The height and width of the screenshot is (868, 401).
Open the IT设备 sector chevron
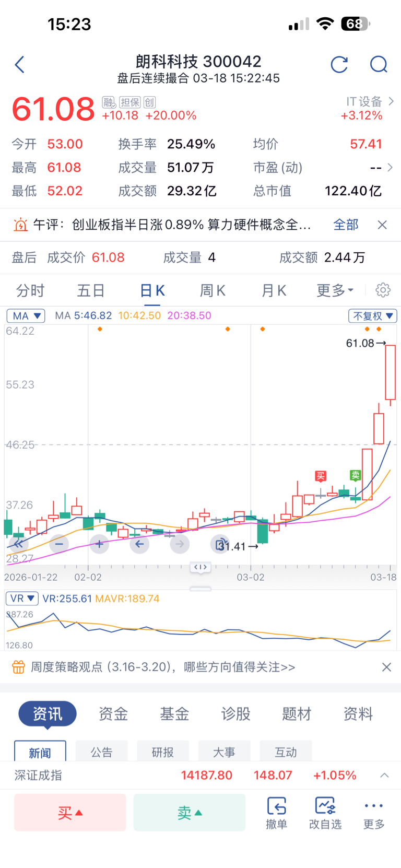point(391,101)
